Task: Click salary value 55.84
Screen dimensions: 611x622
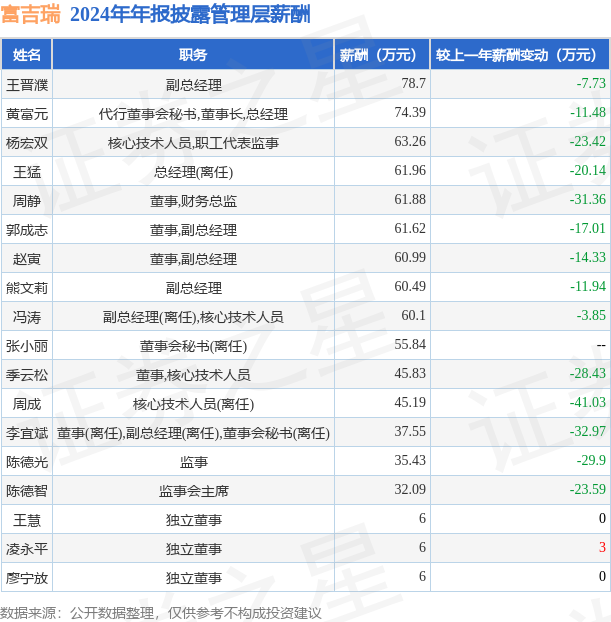Action: point(410,344)
